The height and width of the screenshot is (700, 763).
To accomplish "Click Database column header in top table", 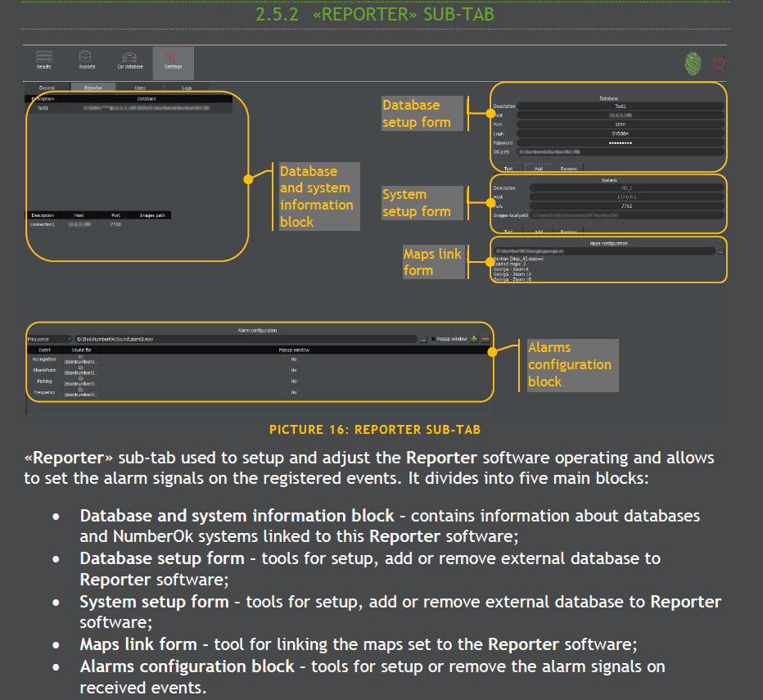I will click(147, 99).
